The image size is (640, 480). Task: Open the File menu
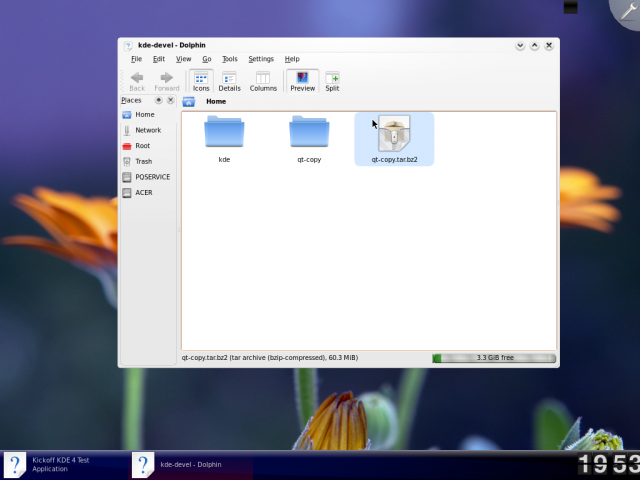(x=136, y=59)
